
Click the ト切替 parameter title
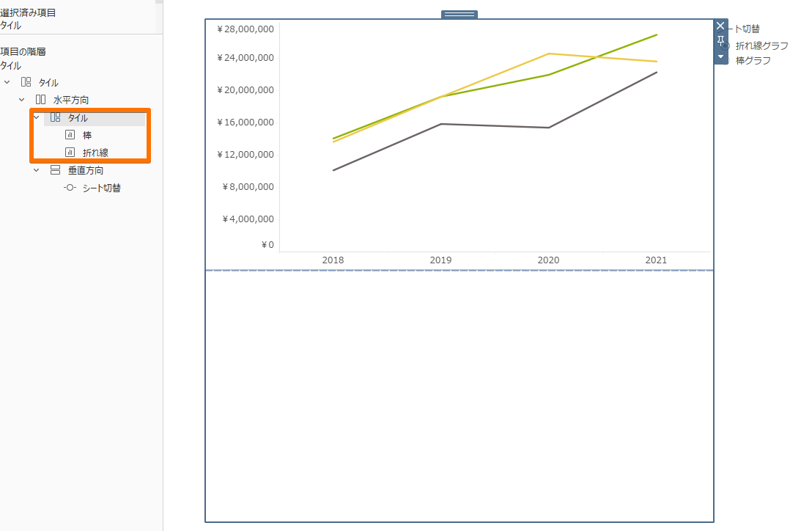(x=748, y=29)
